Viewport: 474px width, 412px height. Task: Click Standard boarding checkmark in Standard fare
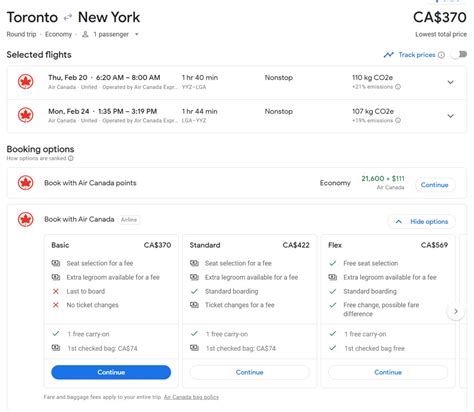pos(194,291)
